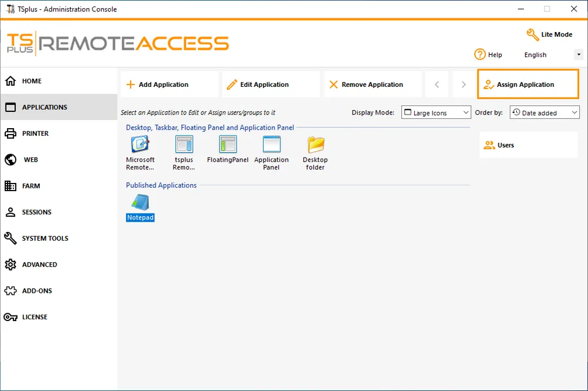Select the Desktop folder icon
This screenshot has height=391, width=588.
click(x=315, y=145)
